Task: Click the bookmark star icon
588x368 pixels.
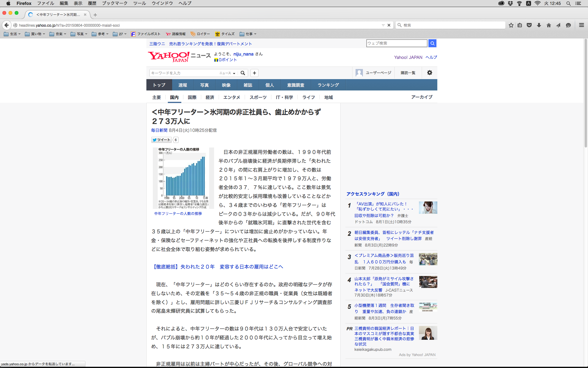Action: coord(511,25)
